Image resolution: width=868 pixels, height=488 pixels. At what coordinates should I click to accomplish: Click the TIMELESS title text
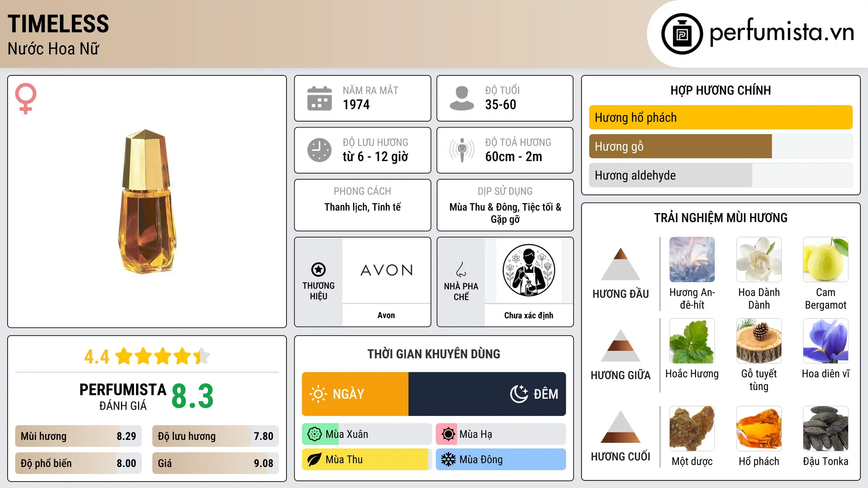pos(58,24)
